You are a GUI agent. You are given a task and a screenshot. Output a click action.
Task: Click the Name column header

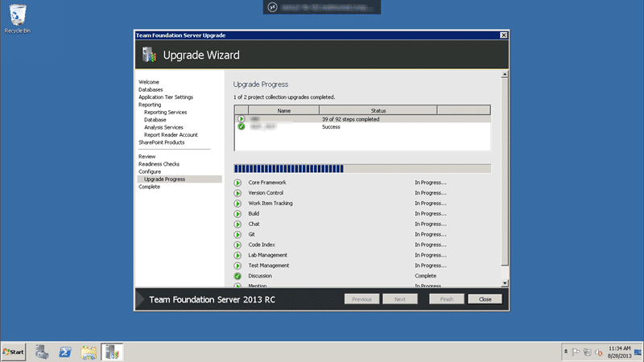pos(284,110)
